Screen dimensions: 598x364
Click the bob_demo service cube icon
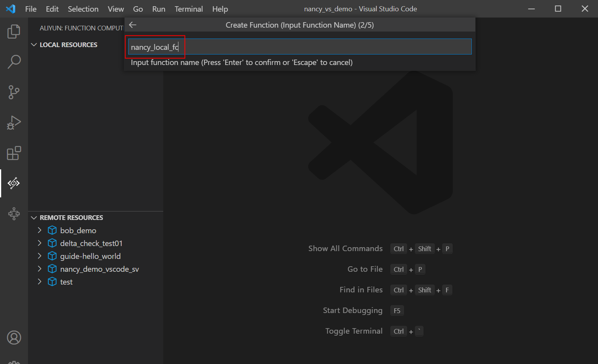52,230
